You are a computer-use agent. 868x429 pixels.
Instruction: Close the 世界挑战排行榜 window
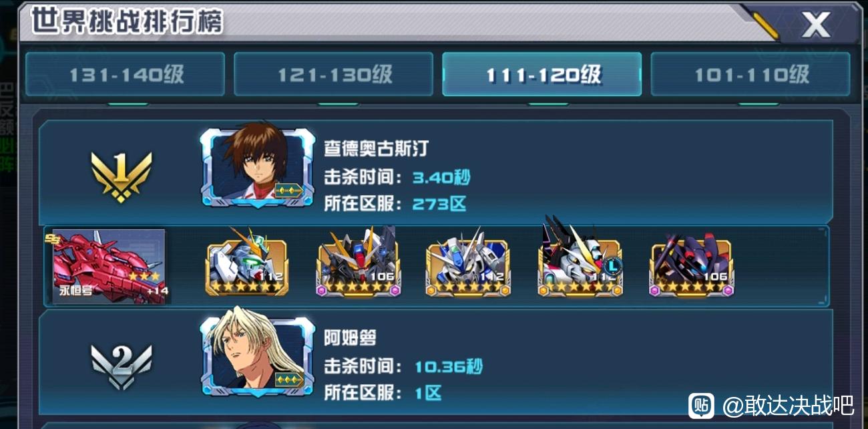tap(815, 25)
